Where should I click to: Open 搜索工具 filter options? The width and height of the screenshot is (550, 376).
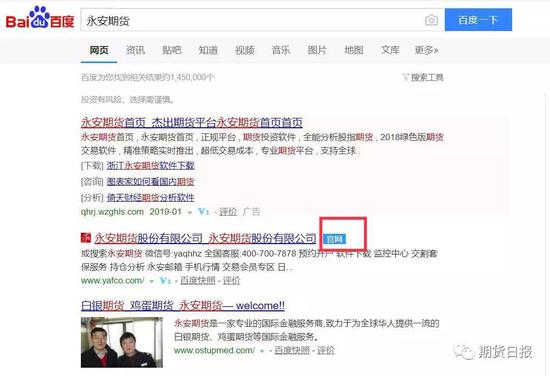point(423,77)
